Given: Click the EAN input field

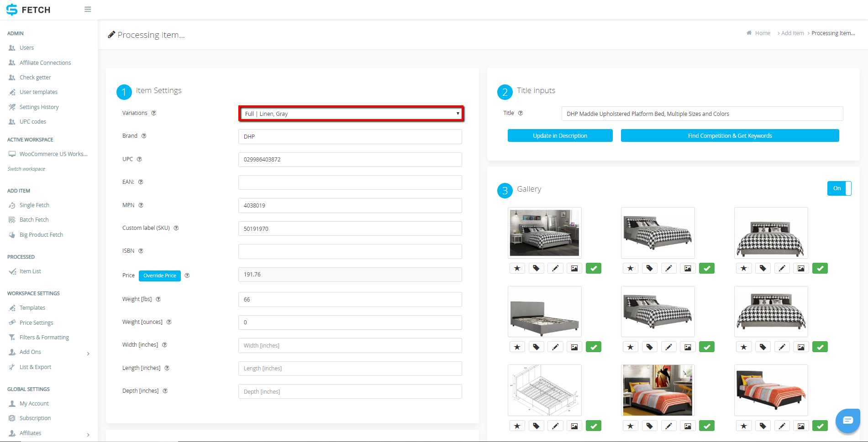Looking at the screenshot, I should 350,182.
